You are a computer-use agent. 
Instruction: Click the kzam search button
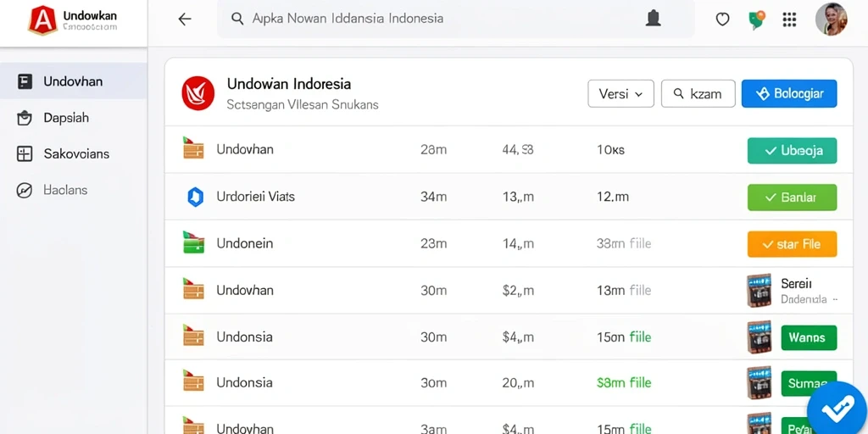[x=698, y=93]
